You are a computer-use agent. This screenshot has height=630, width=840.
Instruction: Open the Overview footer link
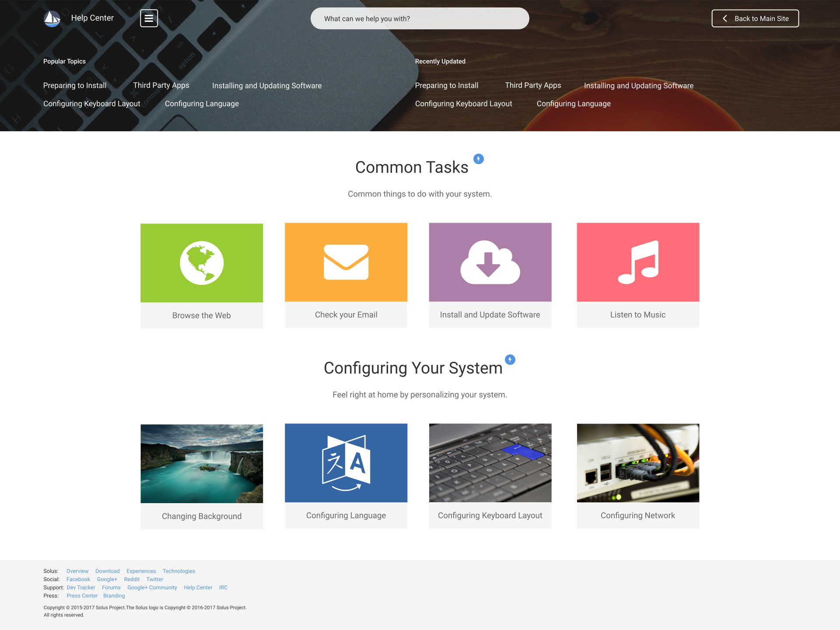coord(77,571)
